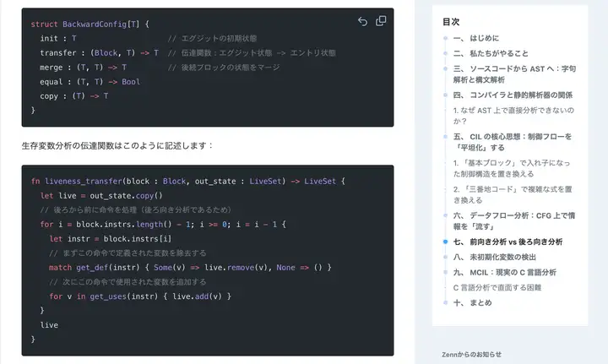
Task: Click code line match get_def(instr)
Action: (x=190, y=268)
